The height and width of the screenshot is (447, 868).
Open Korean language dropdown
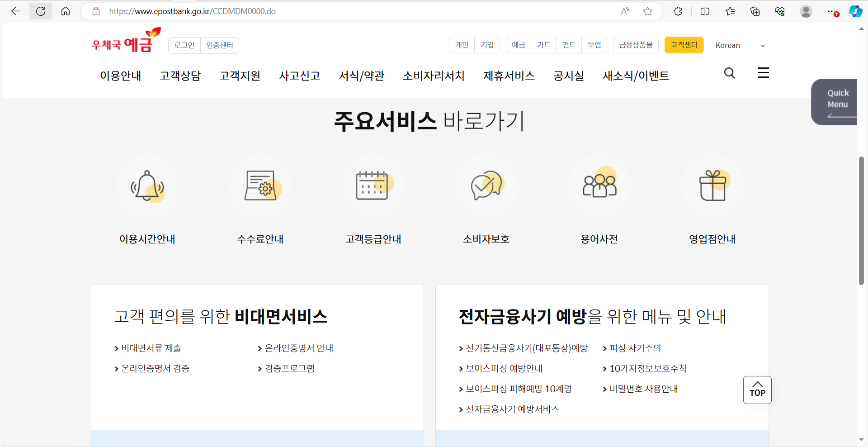[741, 45]
